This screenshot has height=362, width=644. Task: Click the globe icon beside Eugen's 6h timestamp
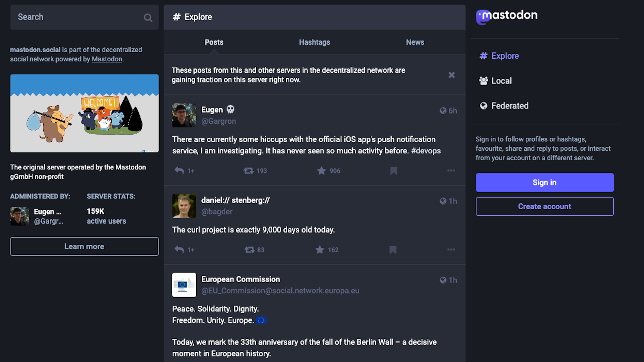(443, 111)
